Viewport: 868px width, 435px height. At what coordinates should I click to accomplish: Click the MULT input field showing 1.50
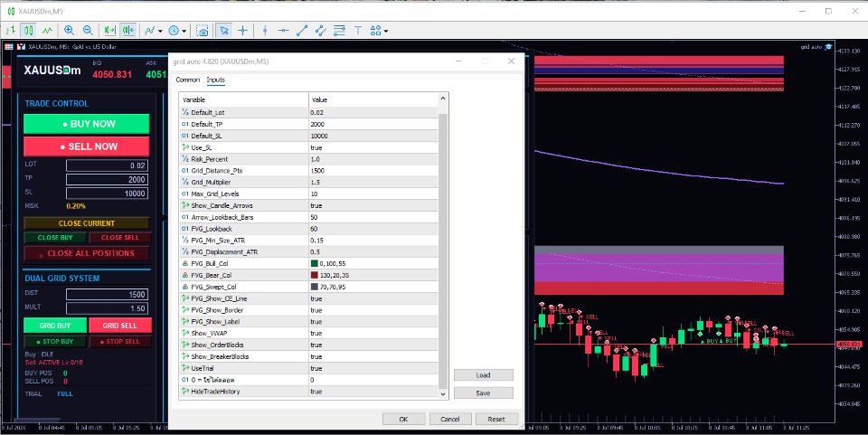[107, 308]
